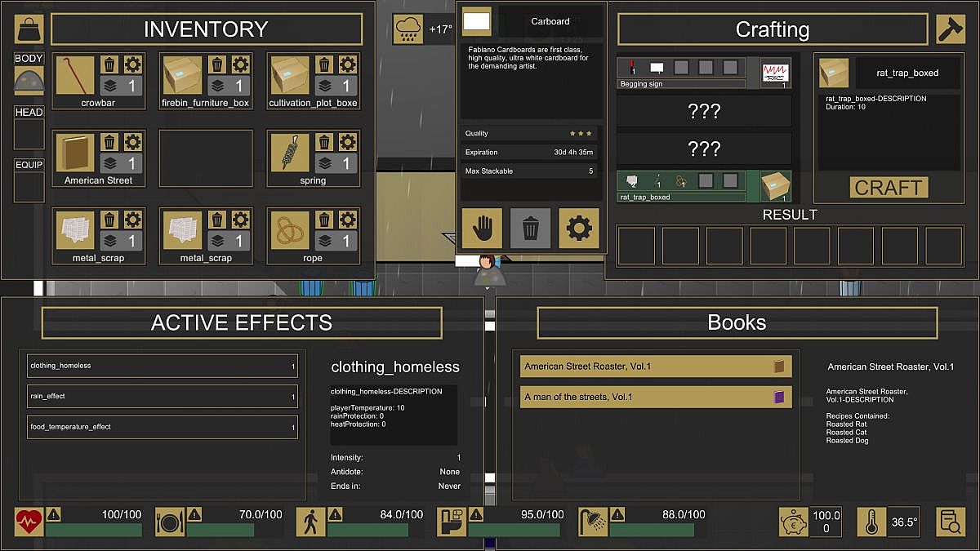Click the +17° temperature readout
Image resolution: width=980 pixels, height=551 pixels.
coord(440,29)
